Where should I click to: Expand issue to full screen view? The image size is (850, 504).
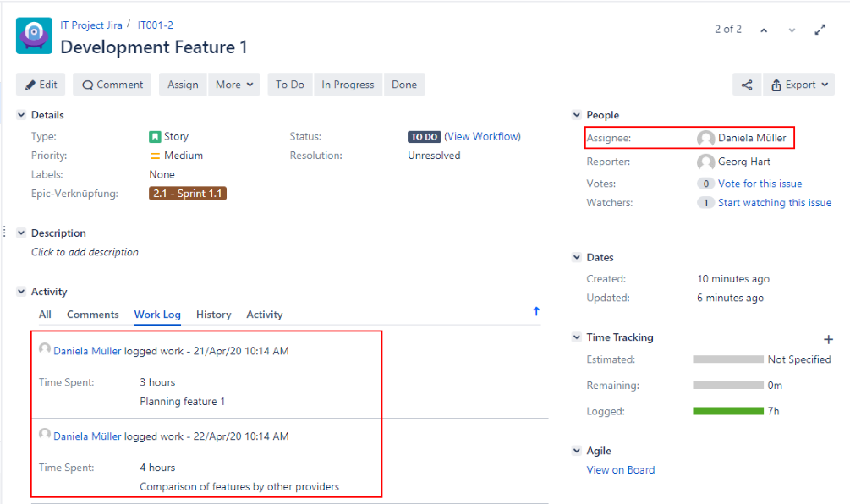pyautogui.click(x=820, y=30)
